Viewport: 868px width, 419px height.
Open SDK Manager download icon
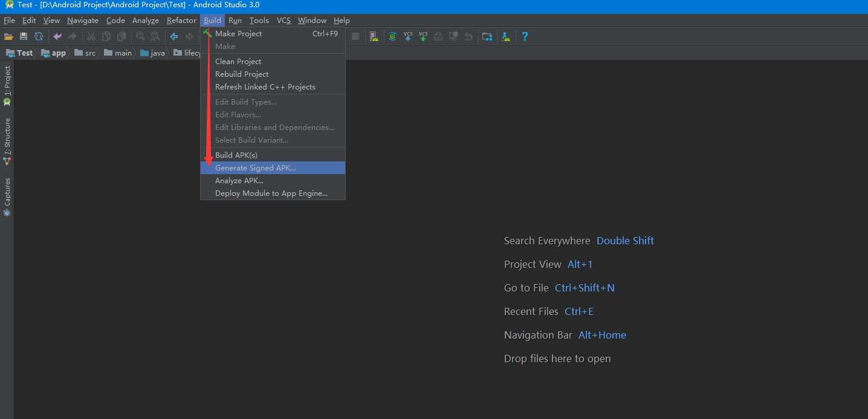pyautogui.click(x=506, y=36)
